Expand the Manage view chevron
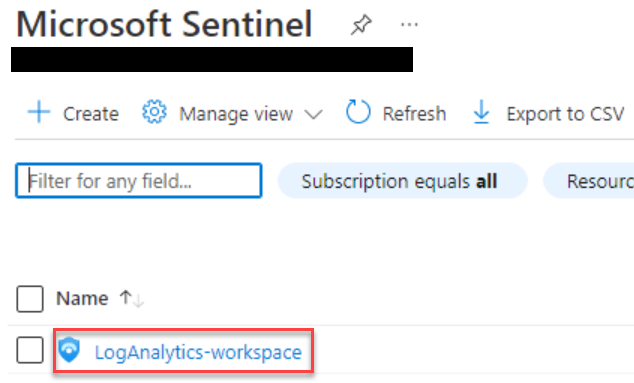The height and width of the screenshot is (383, 634). 314,114
